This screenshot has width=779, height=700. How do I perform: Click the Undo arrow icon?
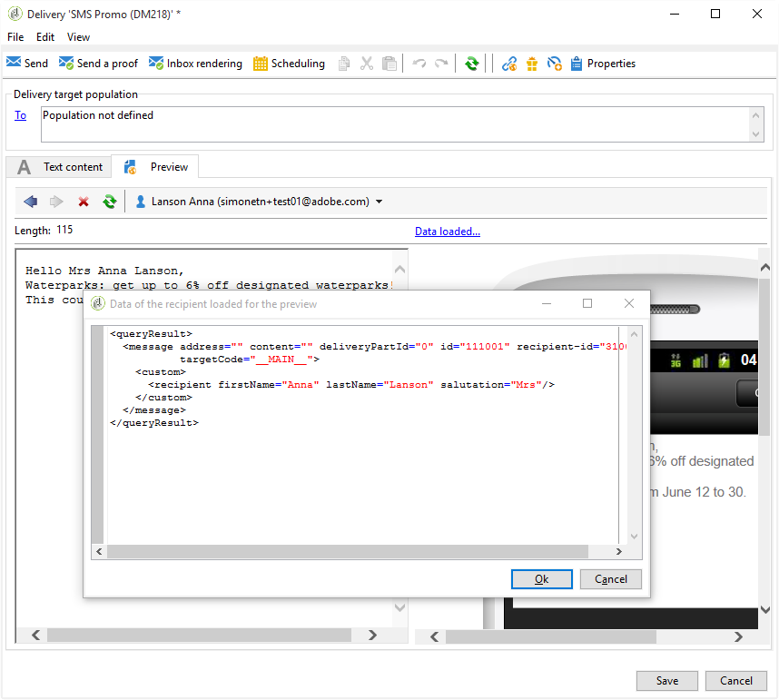(419, 64)
